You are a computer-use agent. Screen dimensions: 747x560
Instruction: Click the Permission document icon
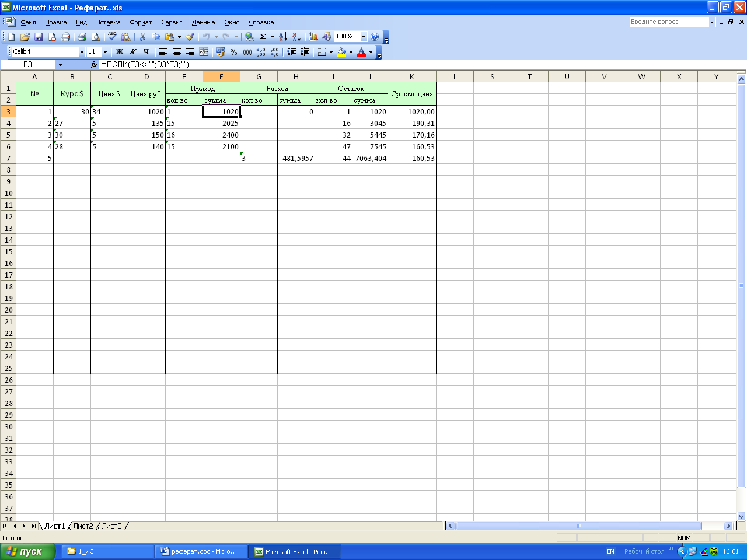(x=52, y=37)
